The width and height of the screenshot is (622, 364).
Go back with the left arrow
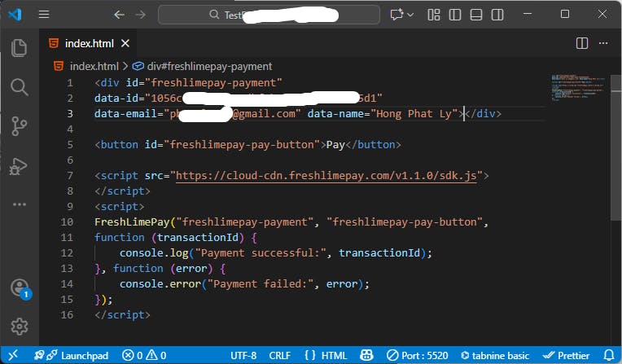coord(119,15)
